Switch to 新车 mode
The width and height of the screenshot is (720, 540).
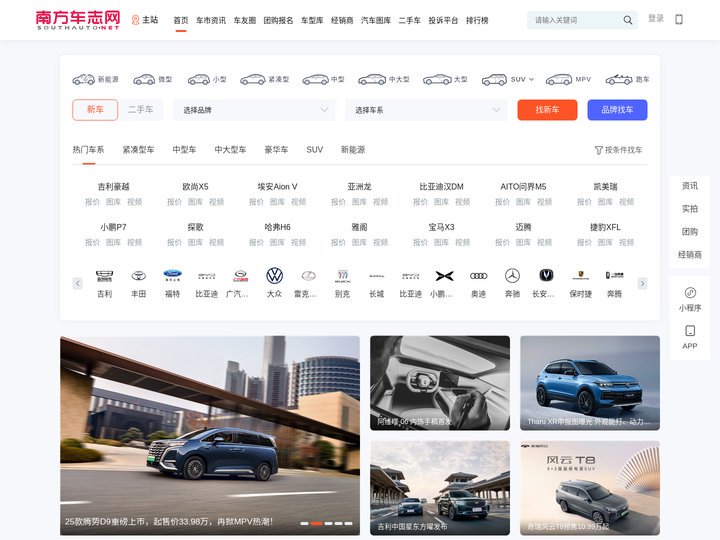coord(95,110)
